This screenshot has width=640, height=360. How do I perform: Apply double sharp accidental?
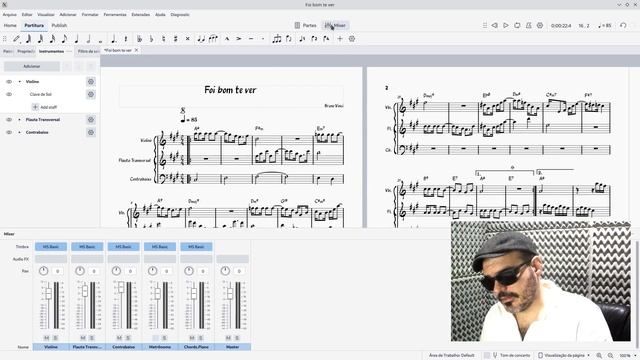[x=187, y=39]
